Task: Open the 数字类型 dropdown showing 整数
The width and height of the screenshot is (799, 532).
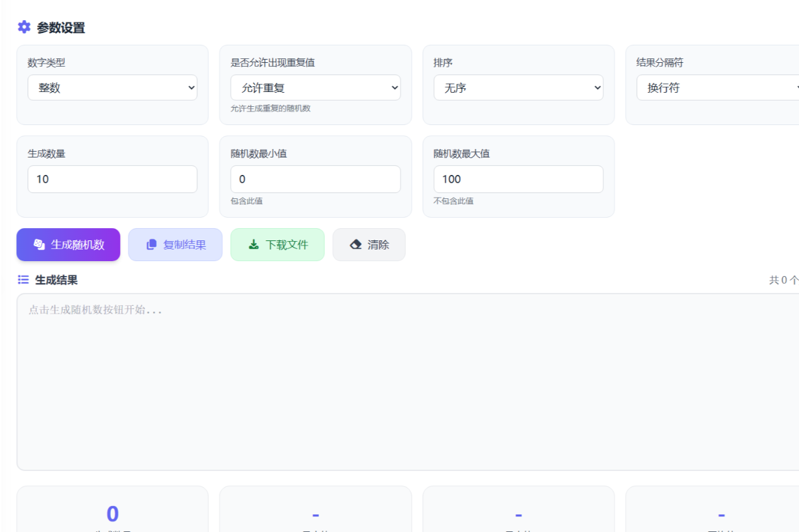Action: point(112,87)
